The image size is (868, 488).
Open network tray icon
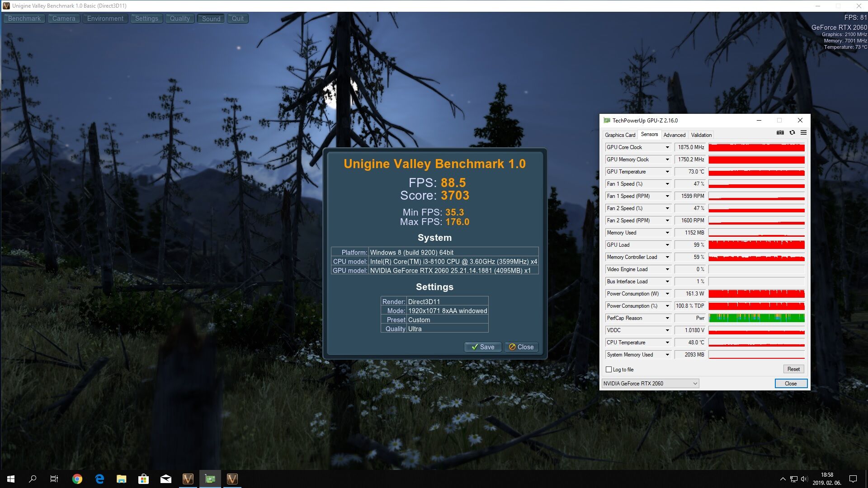[794, 479]
